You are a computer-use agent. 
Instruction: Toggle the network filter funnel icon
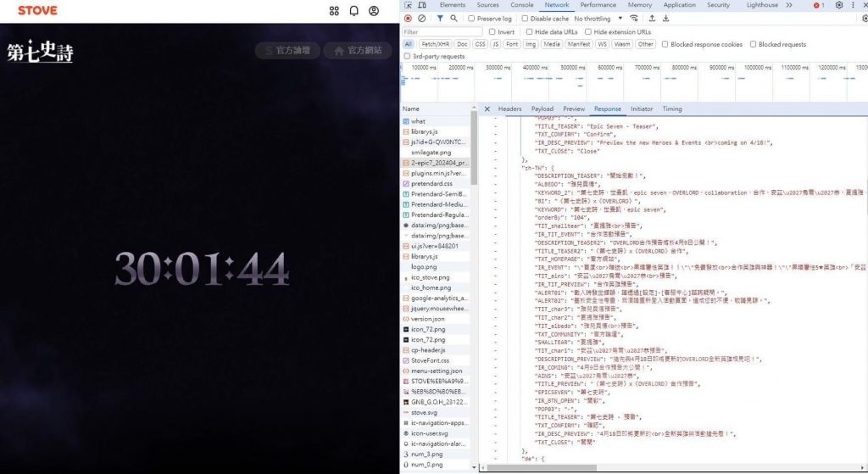[440, 18]
